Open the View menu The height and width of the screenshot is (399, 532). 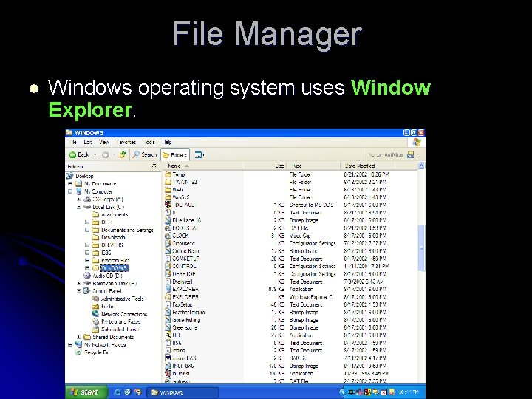coord(104,142)
